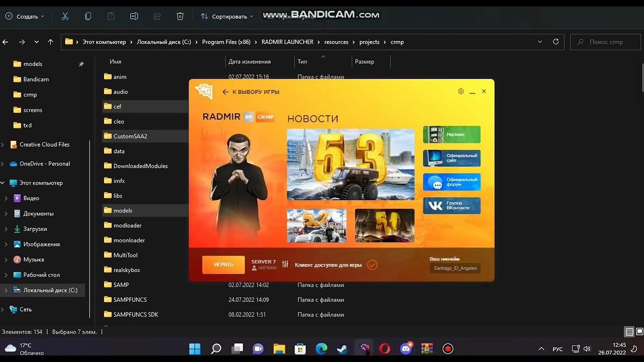
Task: Select the anim folder
Action: point(120,77)
